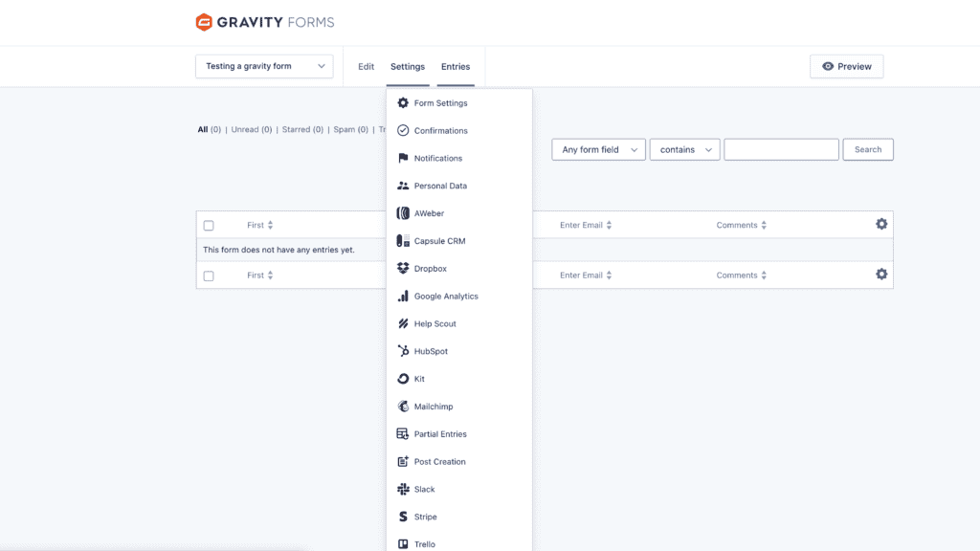The width and height of the screenshot is (980, 551).
Task: Click the Dropbox icon in the menu
Action: [x=403, y=268]
